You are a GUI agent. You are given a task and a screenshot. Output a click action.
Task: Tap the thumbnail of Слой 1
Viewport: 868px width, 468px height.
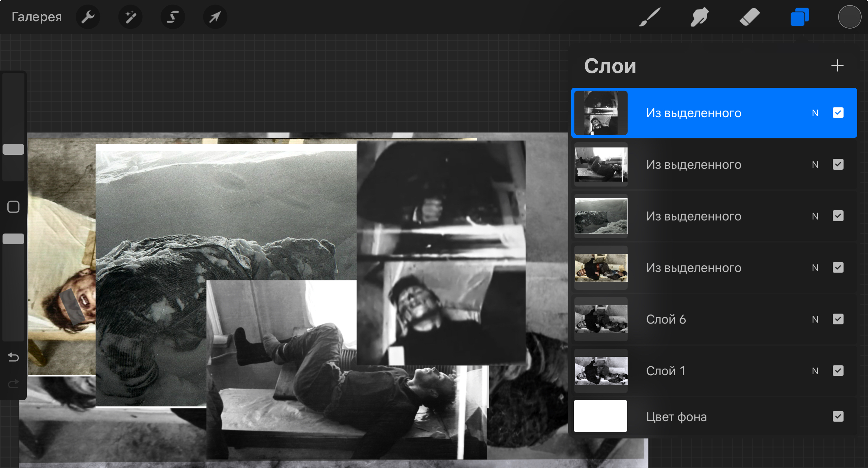(601, 371)
